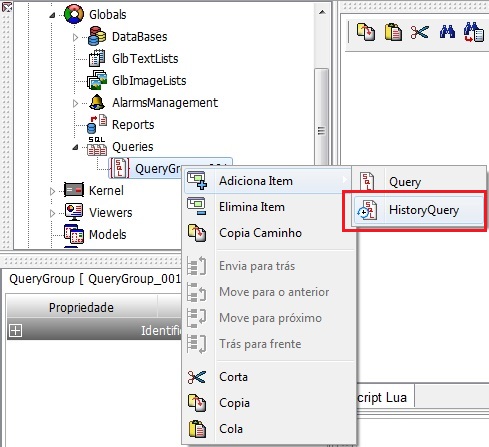
Task: Click the Elimina Item menu icon
Action: point(197,206)
